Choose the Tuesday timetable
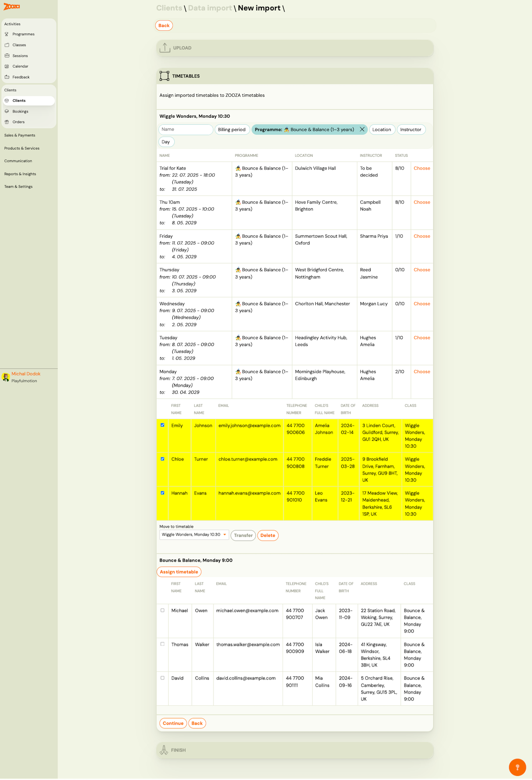Viewport: 532px width, 780px height. coord(422,338)
